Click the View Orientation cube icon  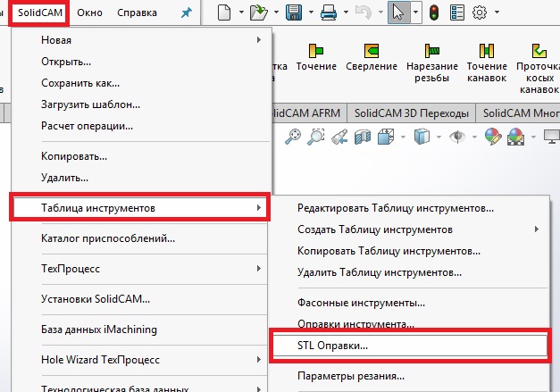(386, 137)
